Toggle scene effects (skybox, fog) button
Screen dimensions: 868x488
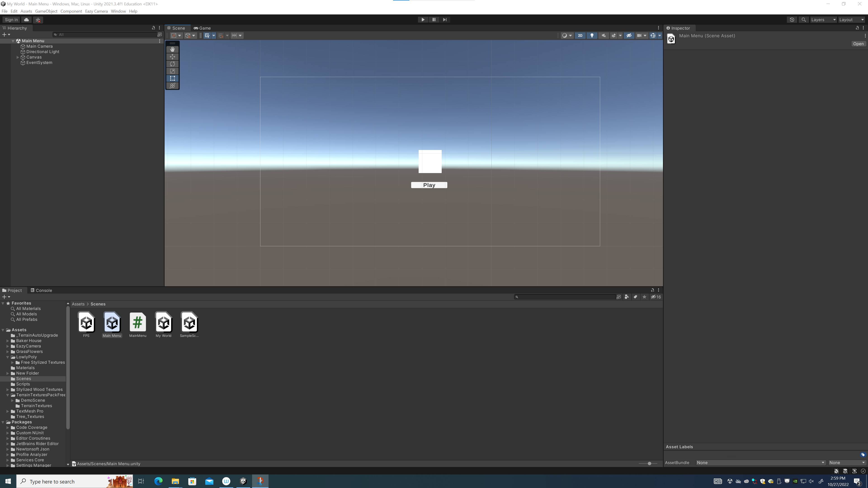pyautogui.click(x=614, y=35)
